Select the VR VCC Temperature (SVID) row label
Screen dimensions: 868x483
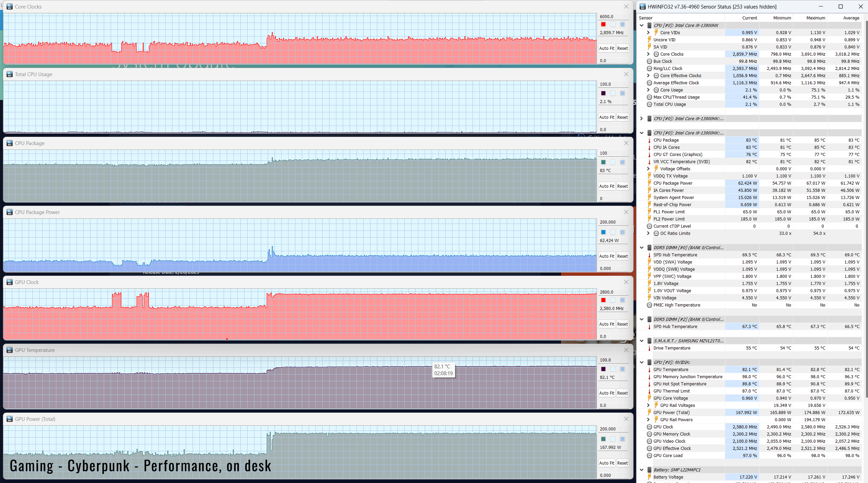coord(682,161)
